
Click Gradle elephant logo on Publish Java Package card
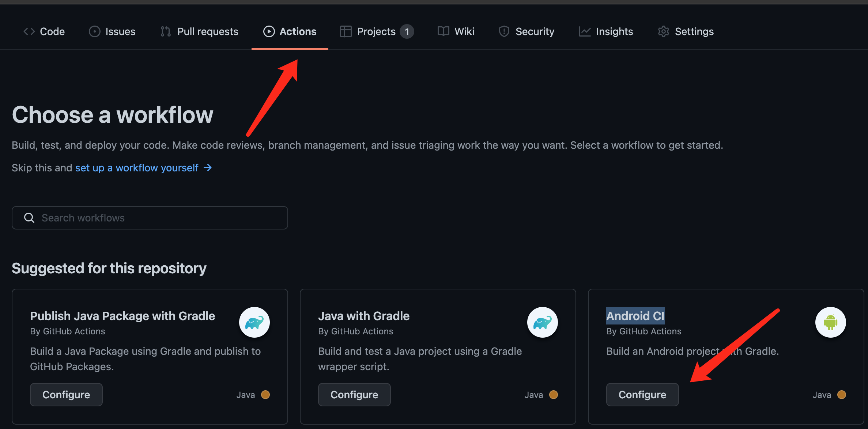tap(254, 322)
